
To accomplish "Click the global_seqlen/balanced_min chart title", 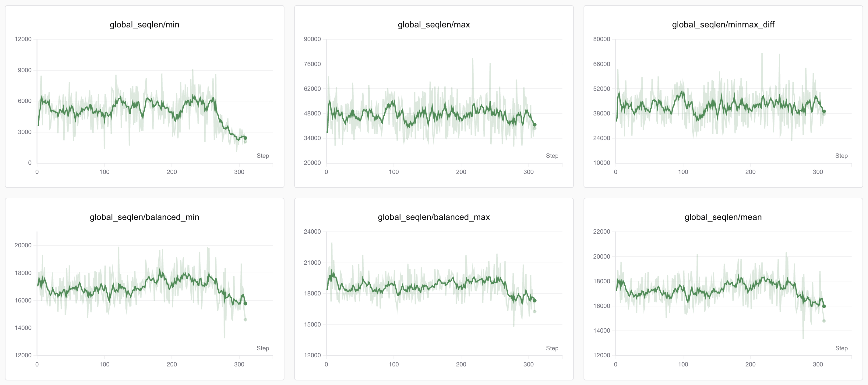I will 144,217.
